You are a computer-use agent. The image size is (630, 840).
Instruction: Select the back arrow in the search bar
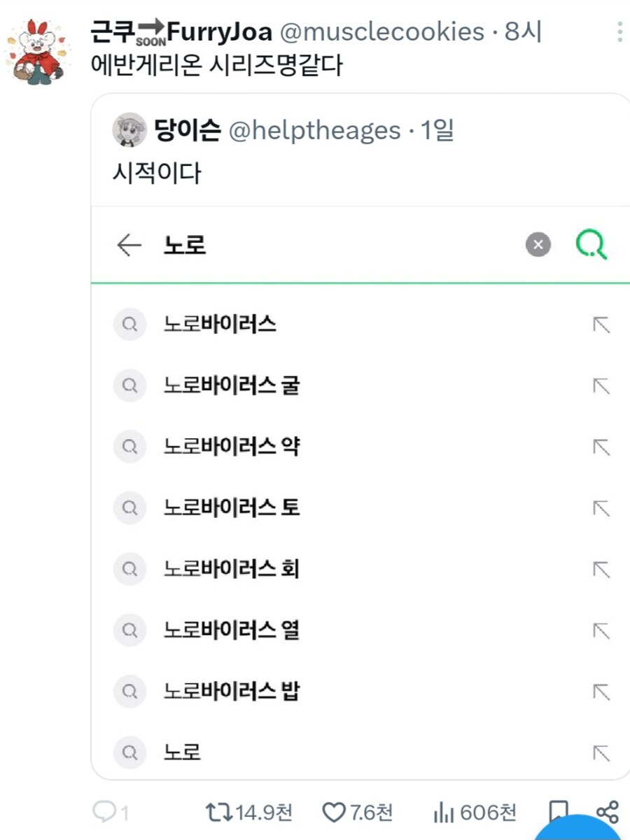coord(129,244)
